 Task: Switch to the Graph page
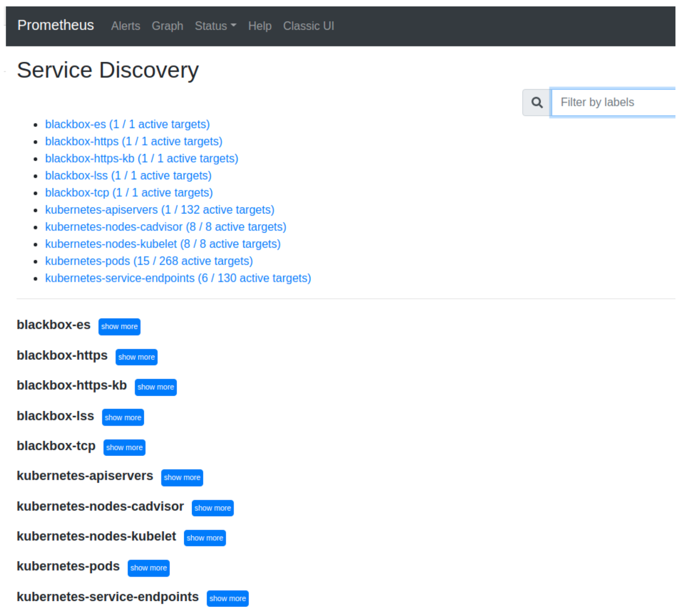[x=167, y=26]
